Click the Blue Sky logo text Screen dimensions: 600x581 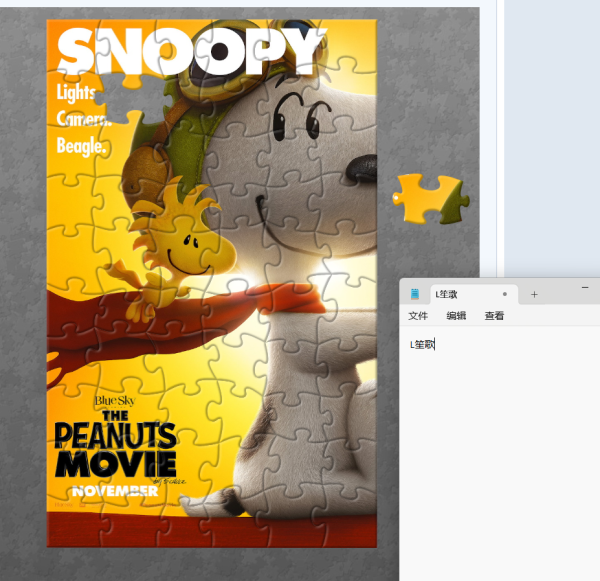115,401
